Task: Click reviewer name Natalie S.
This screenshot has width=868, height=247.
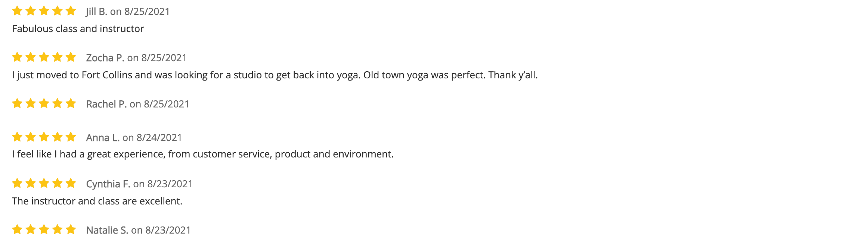Action: click(x=107, y=230)
